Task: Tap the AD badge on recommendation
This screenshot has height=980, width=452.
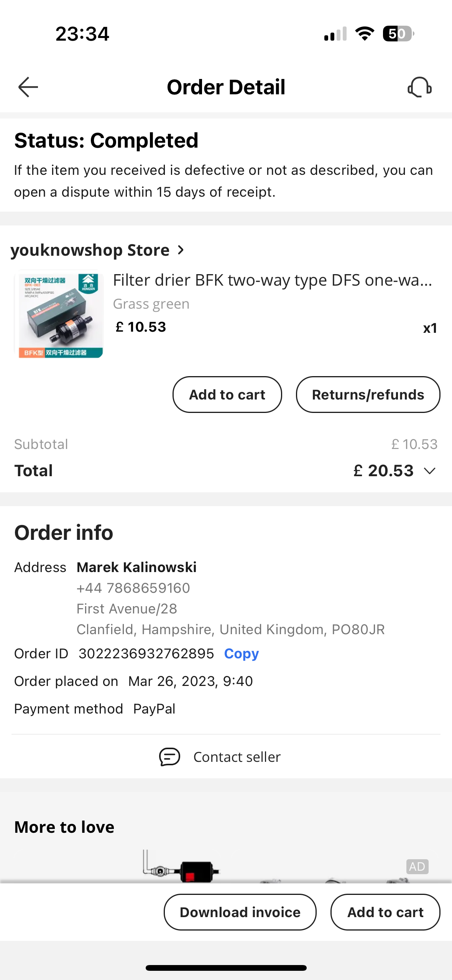Action: 417,867
